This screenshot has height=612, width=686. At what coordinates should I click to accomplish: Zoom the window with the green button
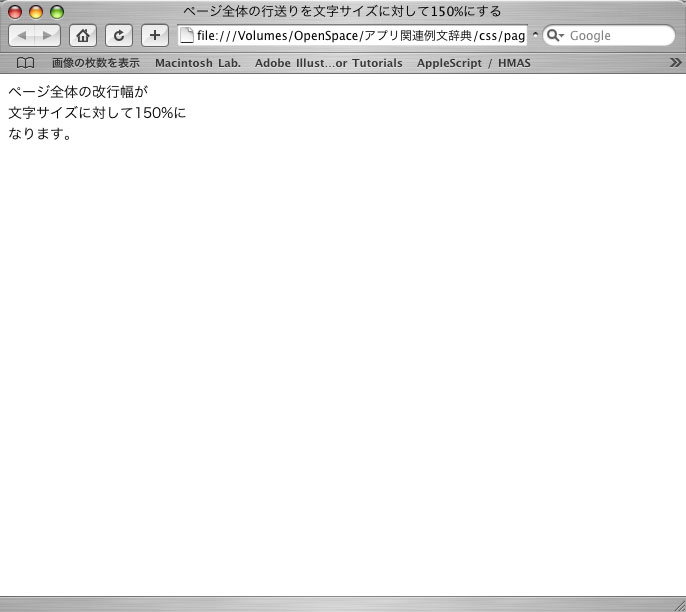pyautogui.click(x=57, y=12)
